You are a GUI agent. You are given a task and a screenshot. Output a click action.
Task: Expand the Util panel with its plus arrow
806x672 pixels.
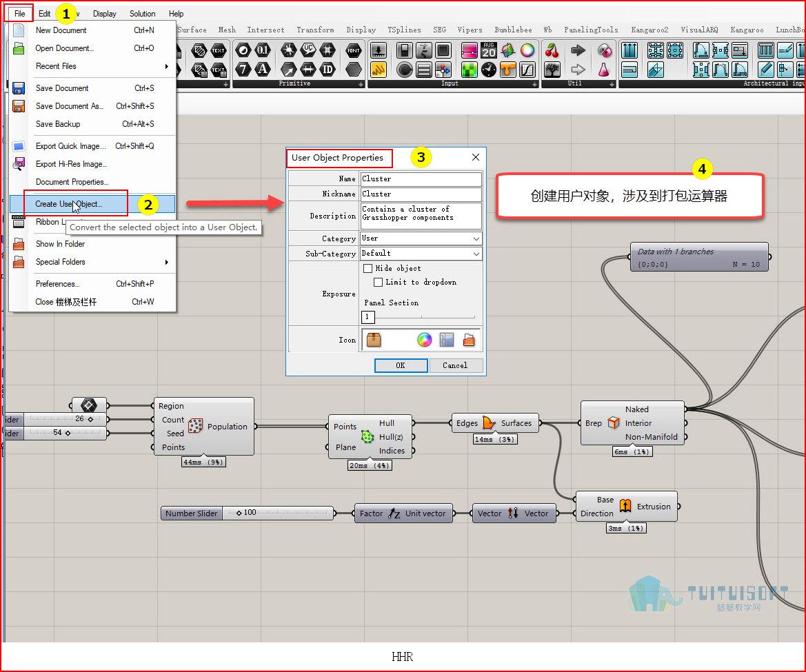(612, 84)
